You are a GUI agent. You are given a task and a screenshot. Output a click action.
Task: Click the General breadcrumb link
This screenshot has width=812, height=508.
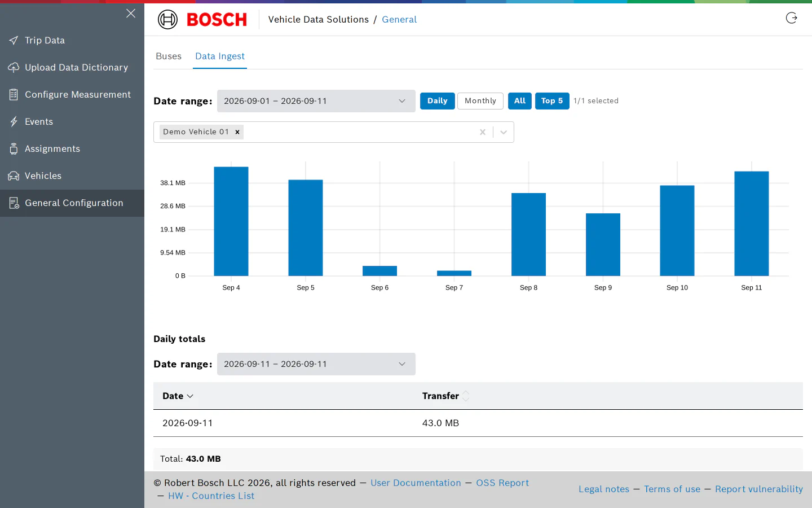[399, 20]
